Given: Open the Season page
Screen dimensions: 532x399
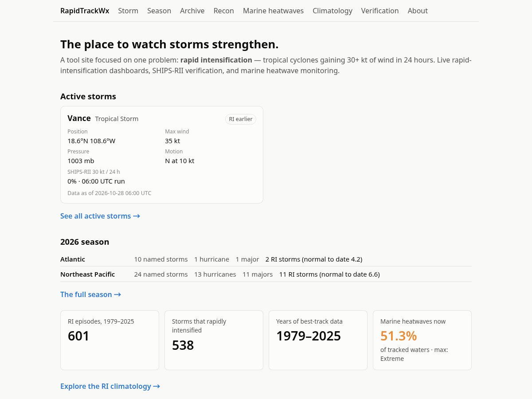Looking at the screenshot, I should coord(159,11).
